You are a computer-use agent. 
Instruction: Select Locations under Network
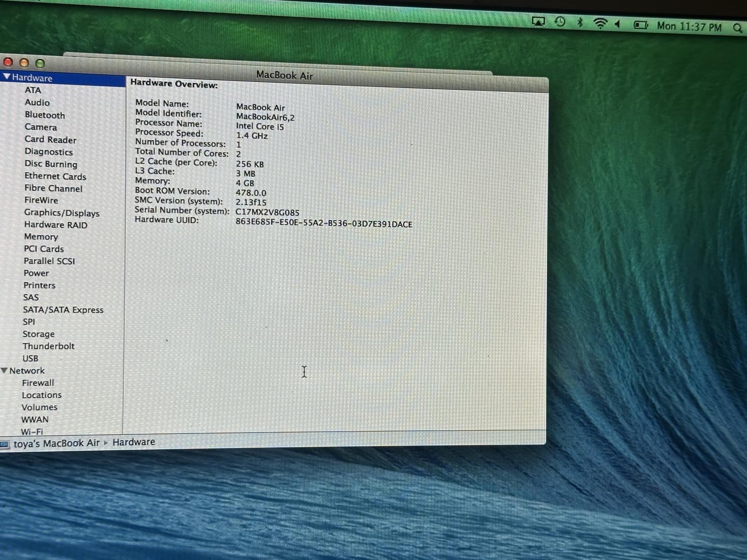[41, 395]
